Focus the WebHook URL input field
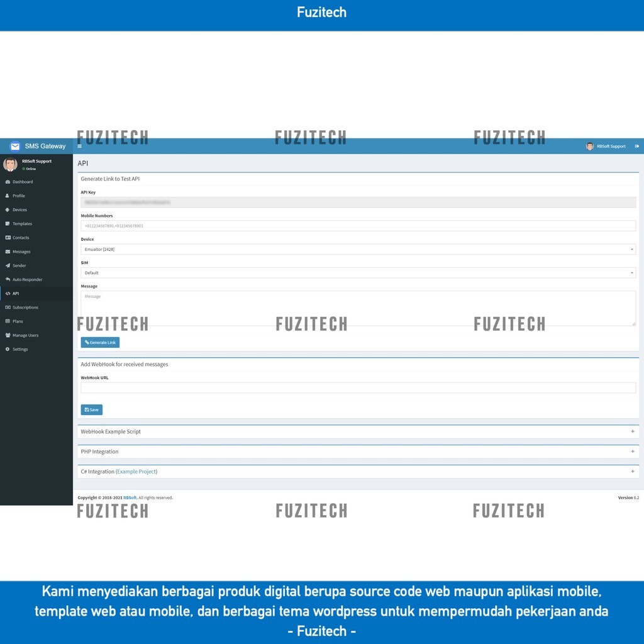 (x=358, y=387)
